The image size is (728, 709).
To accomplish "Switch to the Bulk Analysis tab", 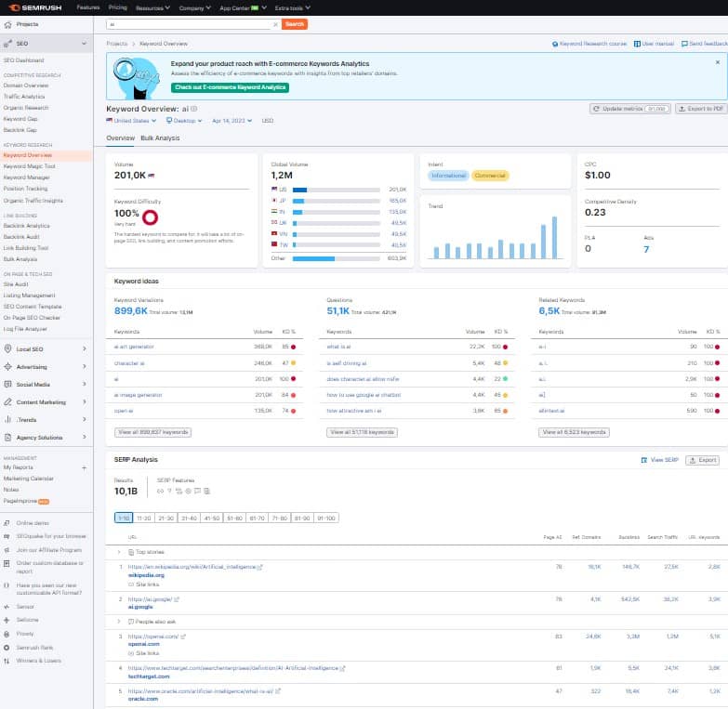I will click(160, 138).
